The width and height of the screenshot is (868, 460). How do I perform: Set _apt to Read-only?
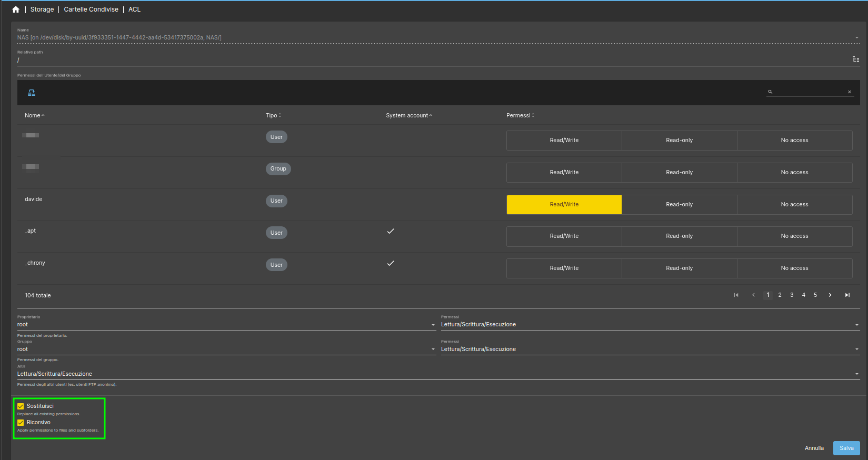[680, 236]
